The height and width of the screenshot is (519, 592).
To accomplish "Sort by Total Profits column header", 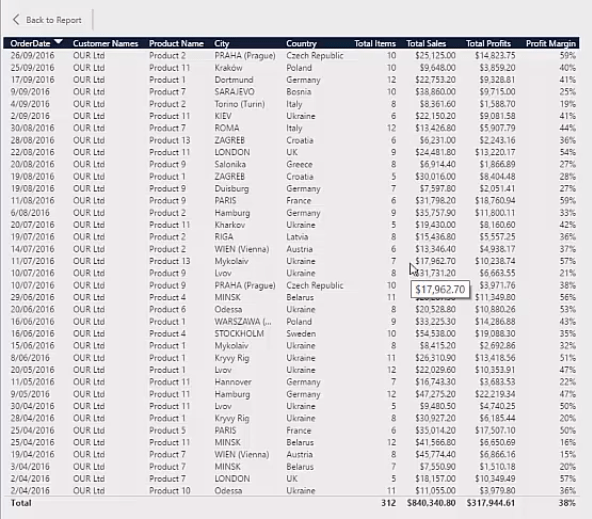I will 488,43.
